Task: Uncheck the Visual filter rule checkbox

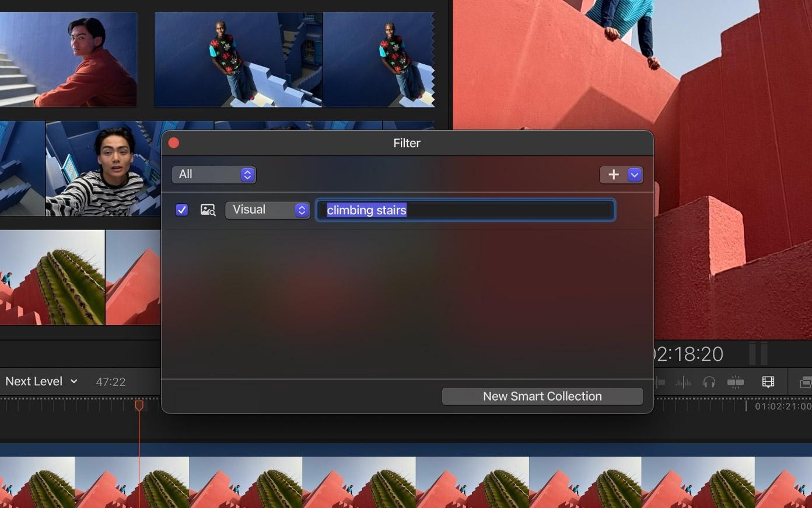Action: tap(182, 210)
